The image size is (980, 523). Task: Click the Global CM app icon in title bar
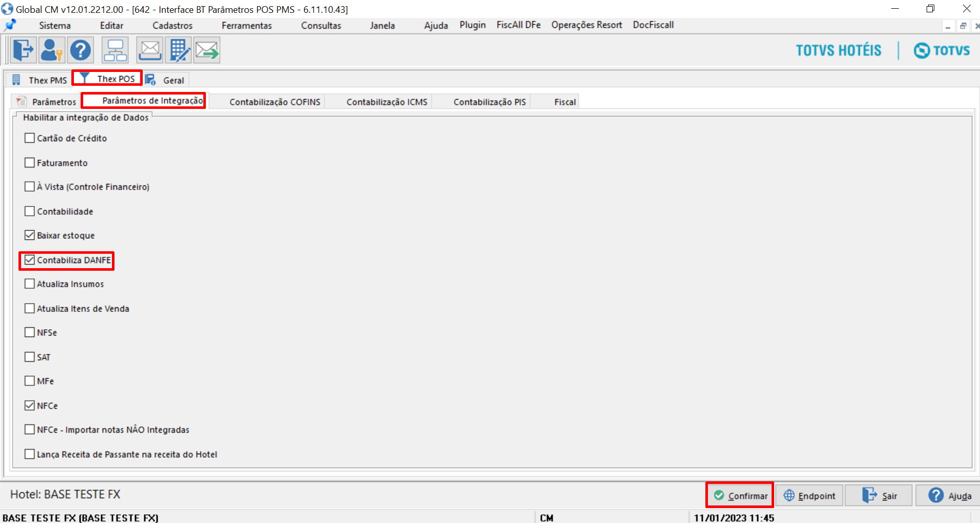7,9
